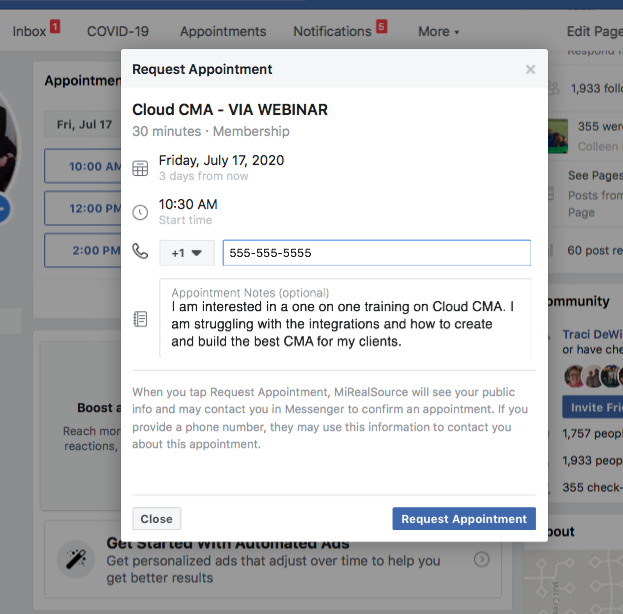Click the 1,757 people text

pyautogui.click(x=592, y=434)
